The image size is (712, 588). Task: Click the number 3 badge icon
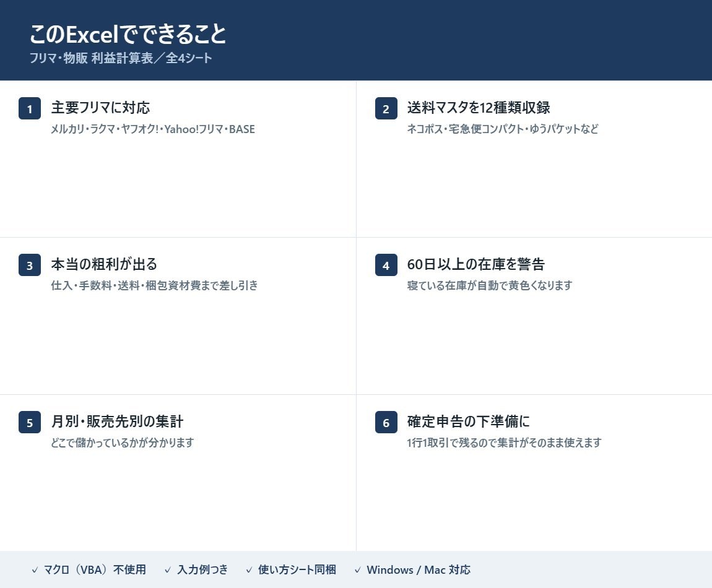pyautogui.click(x=30, y=265)
